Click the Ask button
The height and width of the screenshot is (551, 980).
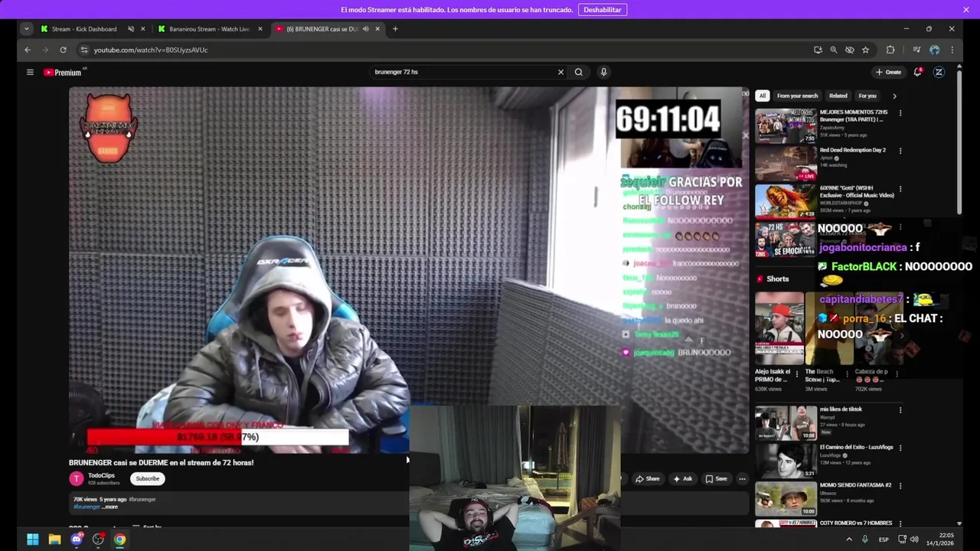tap(682, 479)
